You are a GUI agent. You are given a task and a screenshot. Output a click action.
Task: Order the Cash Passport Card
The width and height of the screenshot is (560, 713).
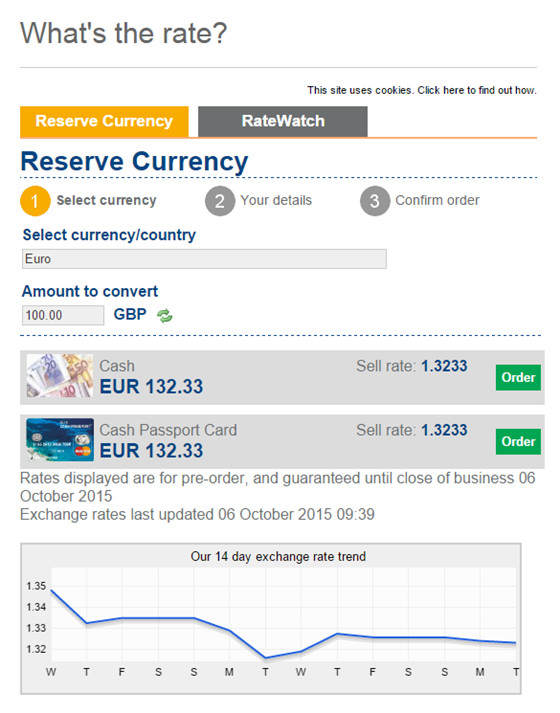pos(518,442)
